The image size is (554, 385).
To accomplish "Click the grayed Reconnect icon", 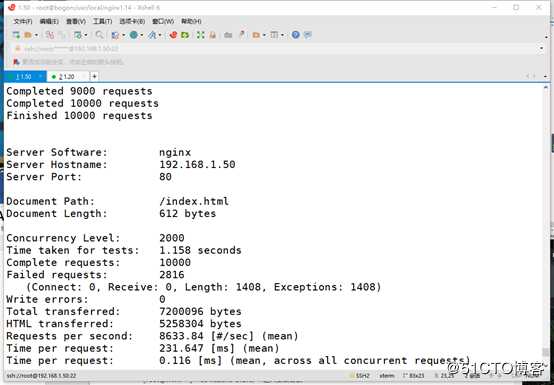I will (63, 35).
